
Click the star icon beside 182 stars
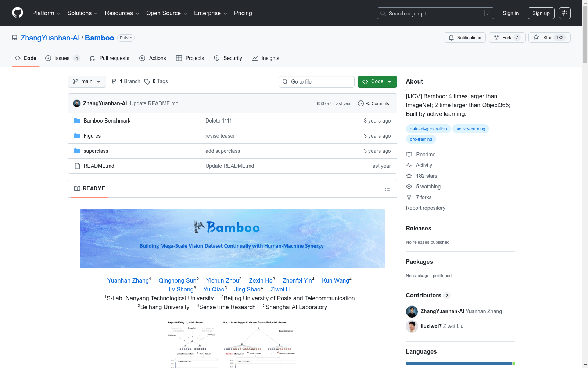[409, 176]
